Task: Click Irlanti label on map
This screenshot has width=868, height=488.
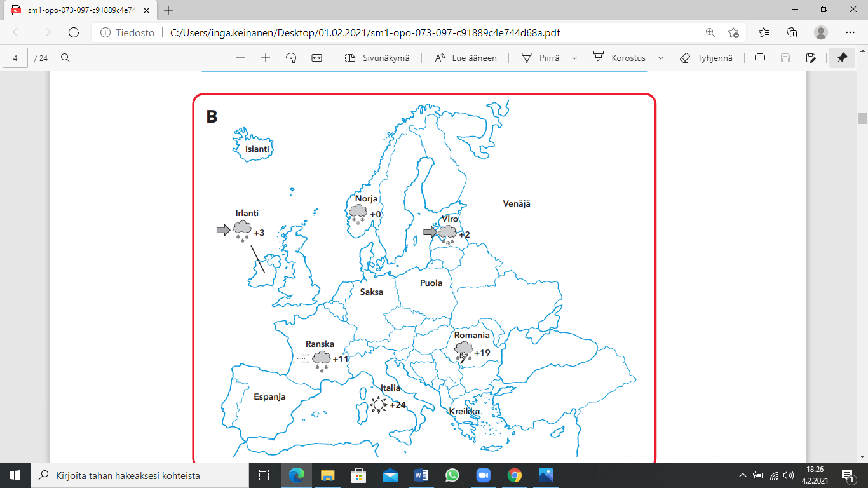Action: (x=247, y=213)
